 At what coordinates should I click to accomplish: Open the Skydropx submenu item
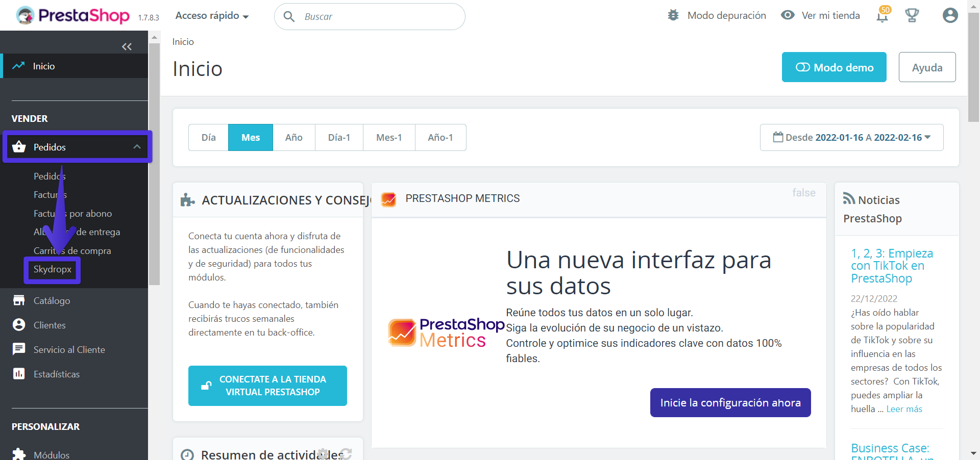pos(53,269)
